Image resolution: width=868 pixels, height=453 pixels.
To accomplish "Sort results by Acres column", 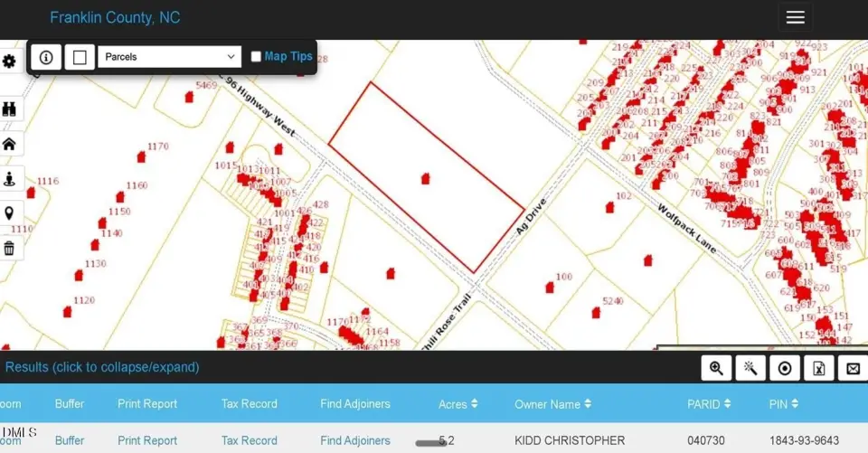I will 458,404.
